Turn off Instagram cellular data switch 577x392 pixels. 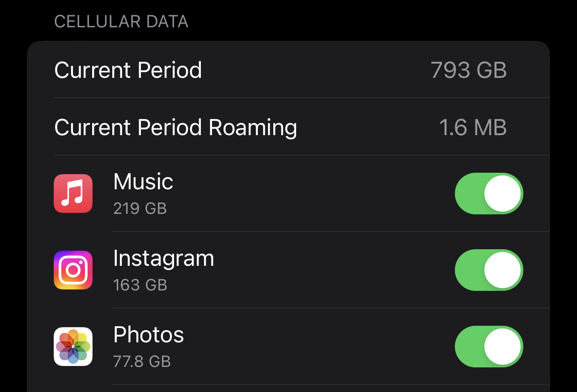pos(488,270)
